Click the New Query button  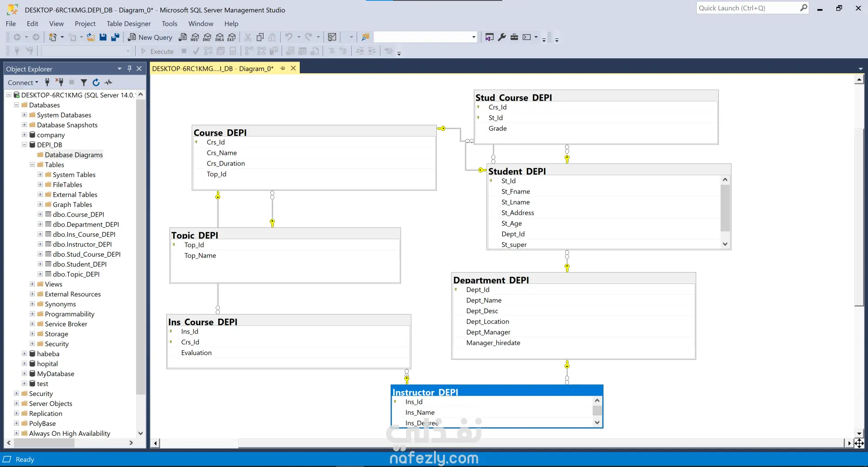[150, 37]
